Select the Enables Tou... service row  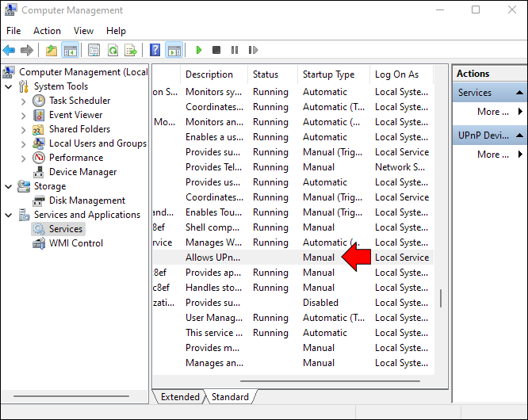tap(293, 212)
